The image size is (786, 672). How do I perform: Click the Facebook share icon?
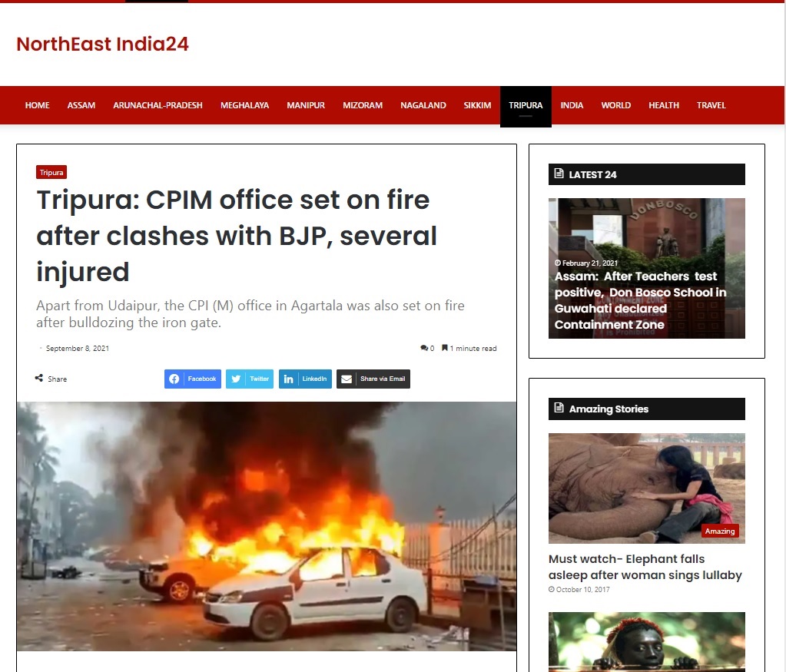174,379
